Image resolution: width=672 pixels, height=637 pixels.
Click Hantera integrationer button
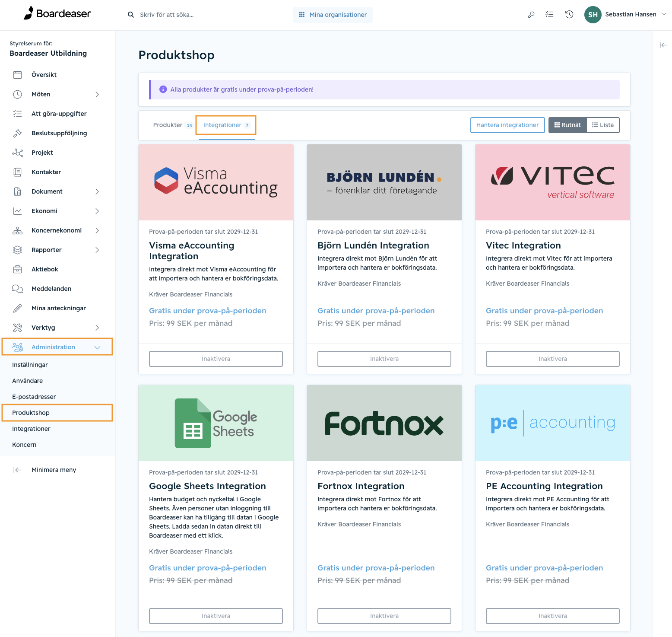coord(507,125)
